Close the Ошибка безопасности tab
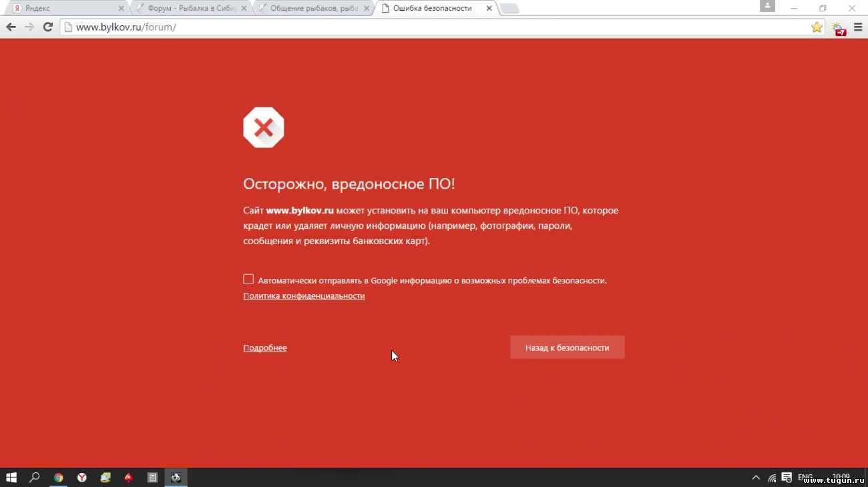Image resolution: width=868 pixels, height=487 pixels. (489, 9)
